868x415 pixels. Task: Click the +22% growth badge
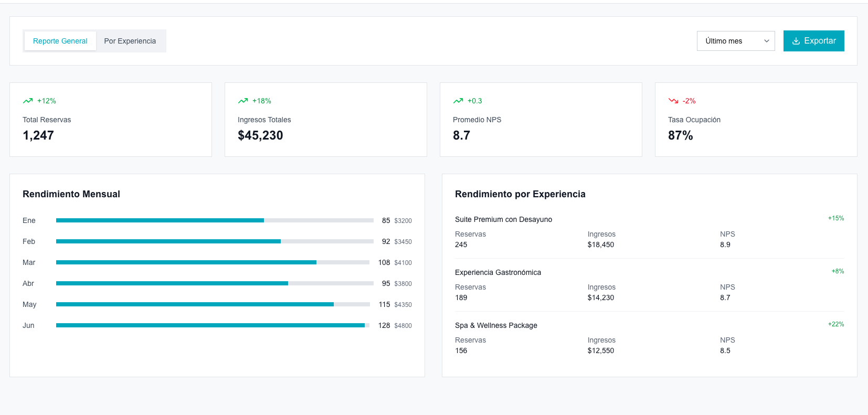[836, 324]
